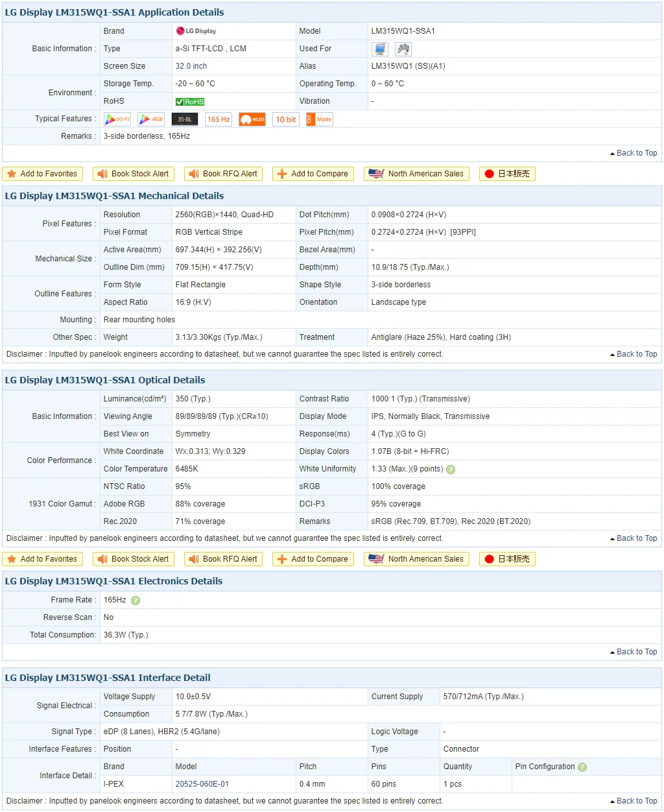Select the 165 Hz feature badge
This screenshot has height=812, width=664.
(219, 119)
